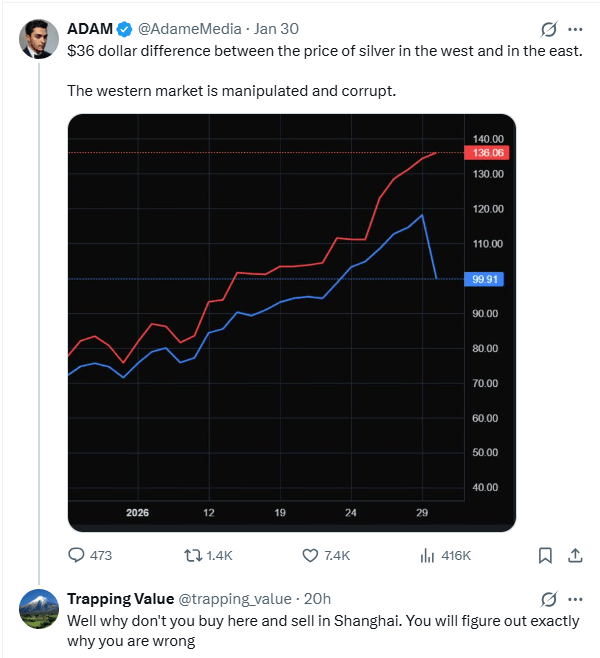The image size is (600, 658).
Task: Open the silver price chart image
Action: coord(292,322)
